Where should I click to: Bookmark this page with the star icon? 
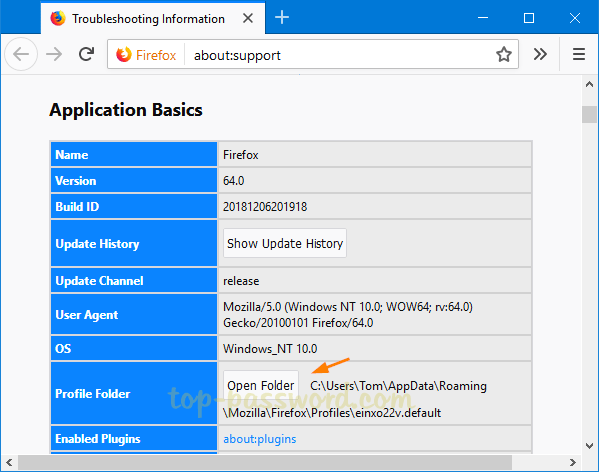click(503, 55)
